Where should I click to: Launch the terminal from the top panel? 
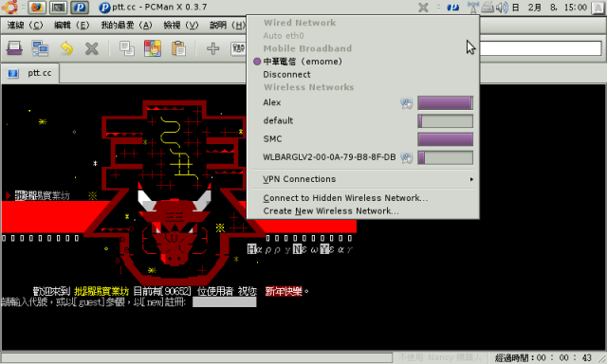pos(59,7)
